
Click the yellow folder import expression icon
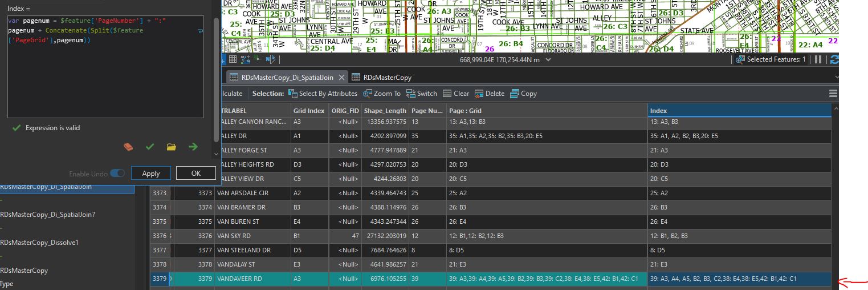pyautogui.click(x=172, y=147)
